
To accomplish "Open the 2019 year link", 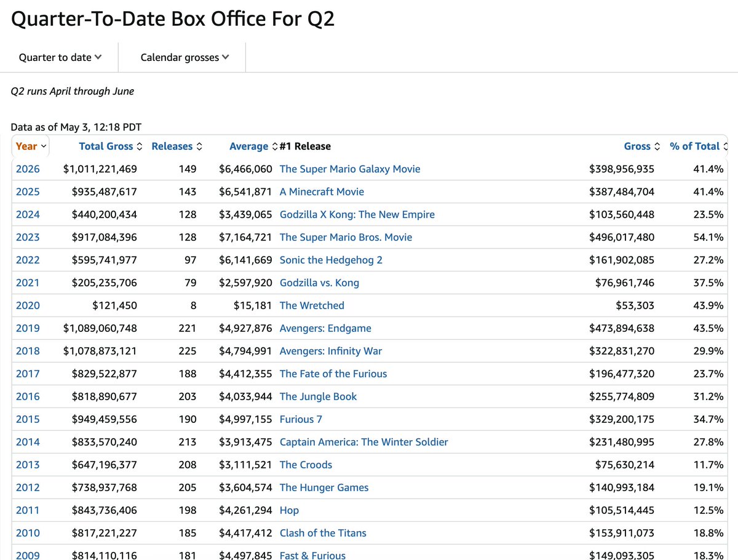I will 28,328.
